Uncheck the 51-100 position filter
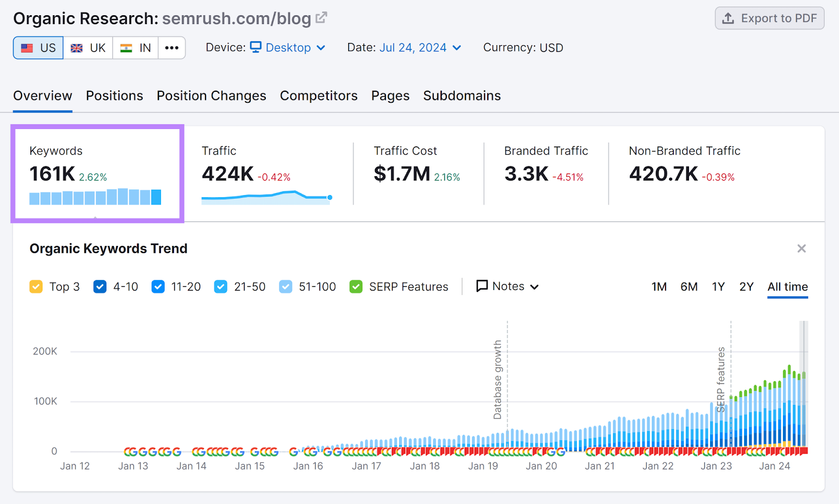839x504 pixels. point(285,286)
